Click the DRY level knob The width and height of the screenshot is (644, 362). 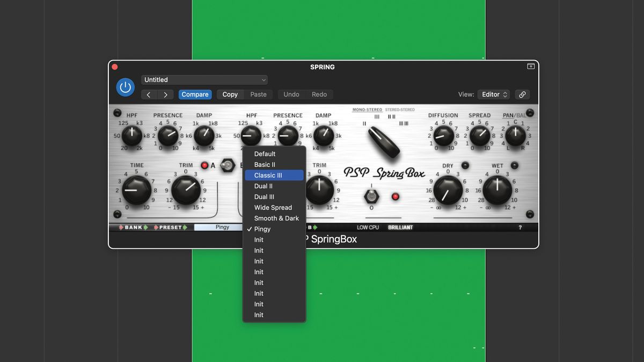coord(449,191)
